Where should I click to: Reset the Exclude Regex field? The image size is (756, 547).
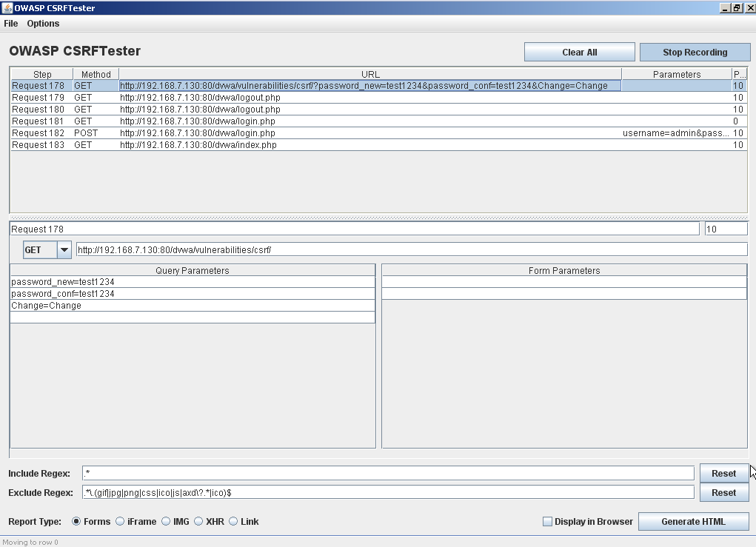pos(723,492)
